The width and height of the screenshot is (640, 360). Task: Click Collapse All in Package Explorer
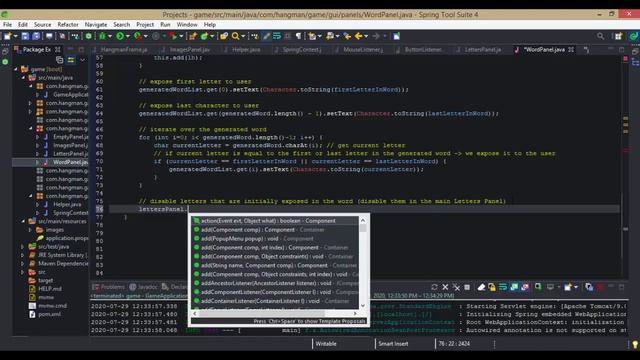[x=60, y=60]
